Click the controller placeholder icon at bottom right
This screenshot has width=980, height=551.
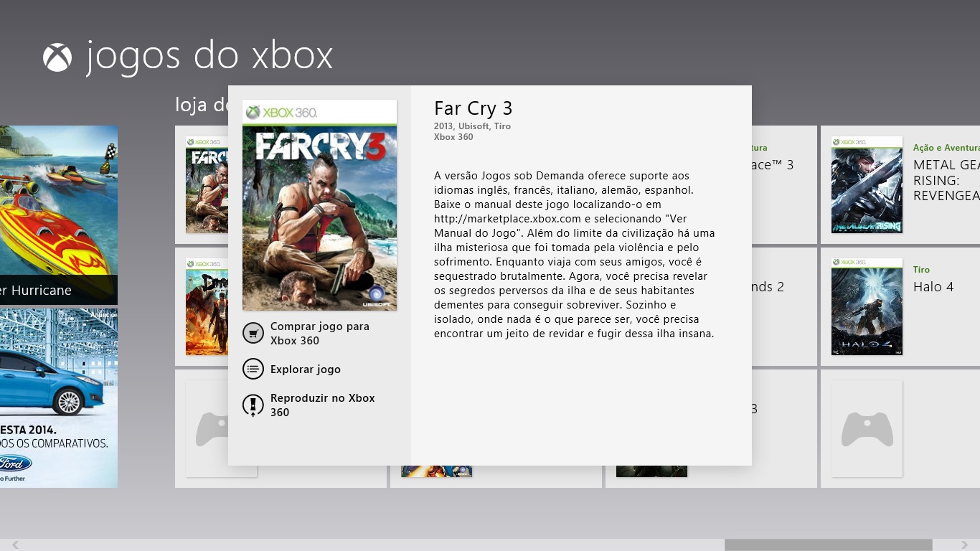pos(867,429)
